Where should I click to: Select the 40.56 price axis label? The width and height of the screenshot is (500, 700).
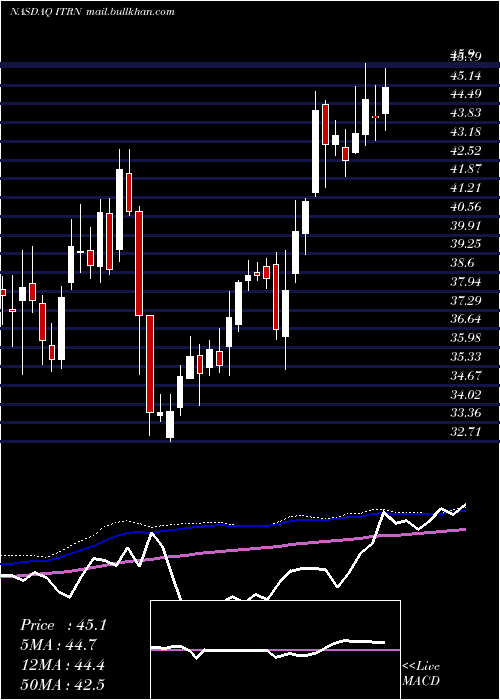point(466,206)
